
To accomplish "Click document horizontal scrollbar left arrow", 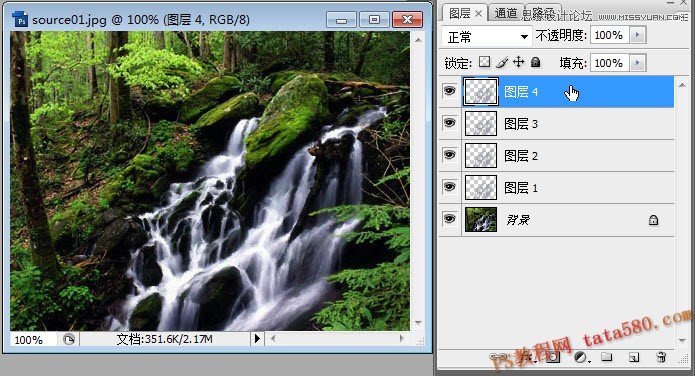I will coord(273,339).
